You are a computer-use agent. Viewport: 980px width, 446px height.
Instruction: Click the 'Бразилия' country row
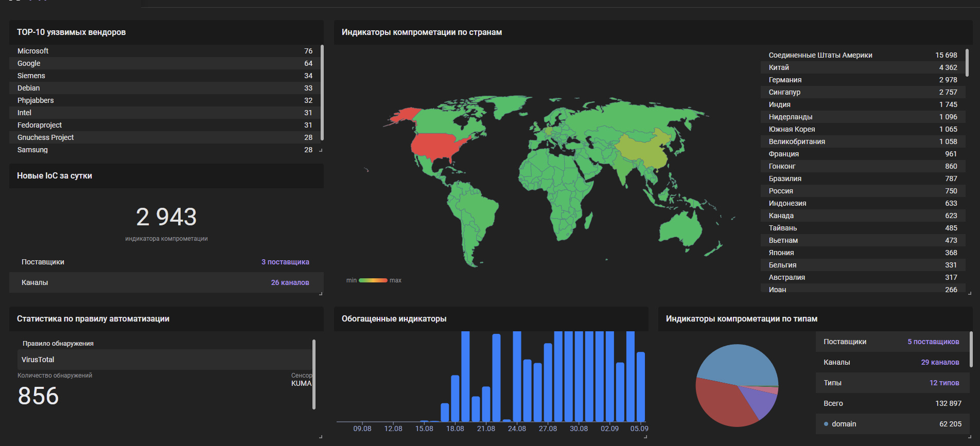pos(863,179)
